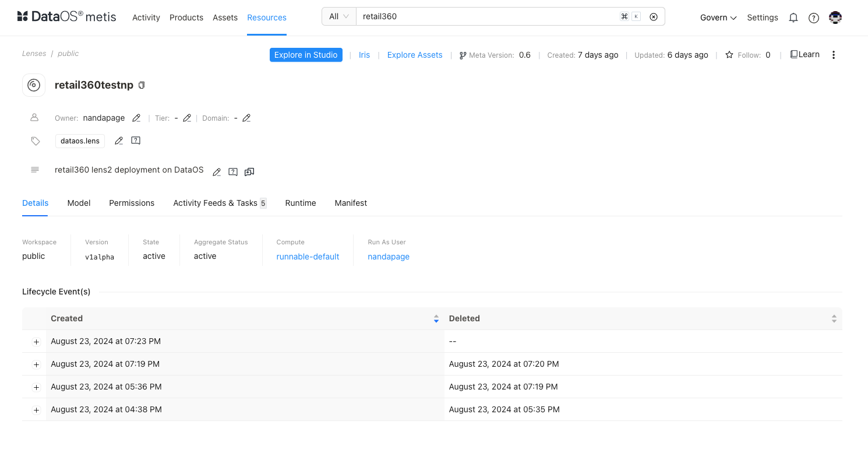Click the Meta Version 0.6 value
868x449 pixels.
525,55
